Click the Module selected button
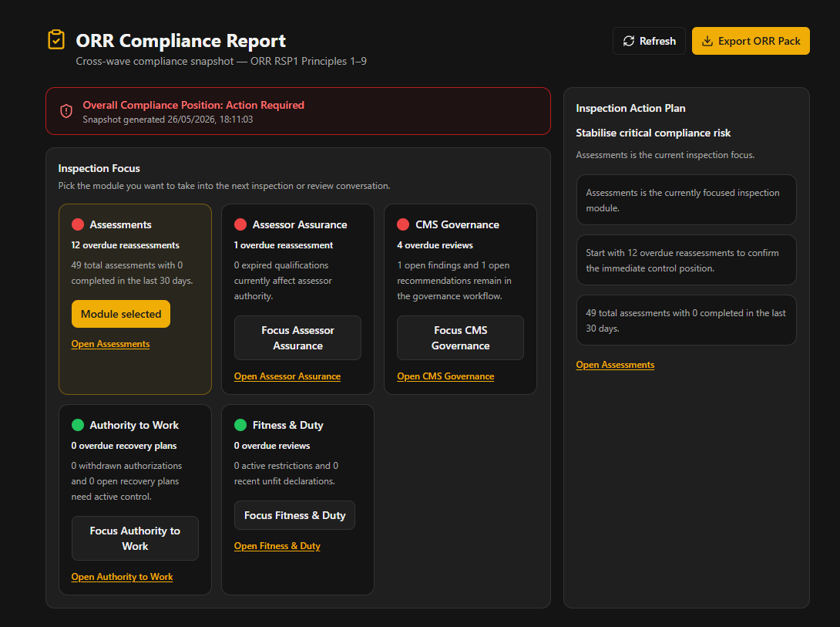The image size is (840, 627). 121,314
